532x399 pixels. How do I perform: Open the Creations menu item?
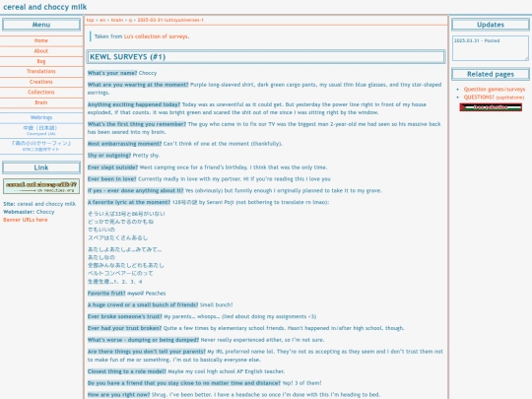coord(41,82)
